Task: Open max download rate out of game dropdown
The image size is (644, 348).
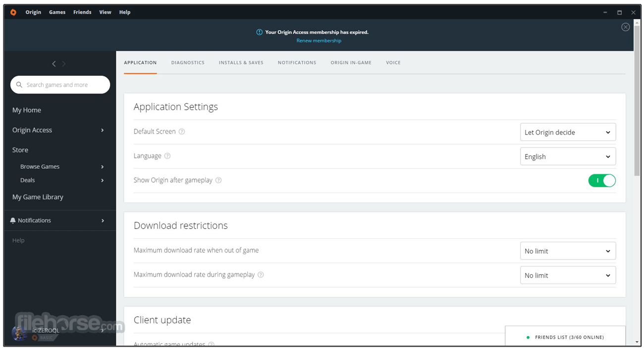Action: pos(568,251)
